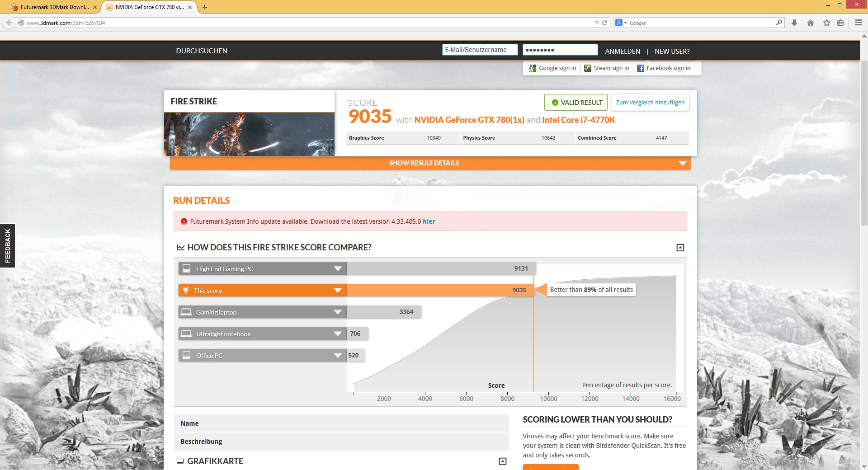Expand SHOW RESULT DETAILS bar
Image resolution: width=868 pixels, height=470 pixels.
pyautogui.click(x=430, y=163)
